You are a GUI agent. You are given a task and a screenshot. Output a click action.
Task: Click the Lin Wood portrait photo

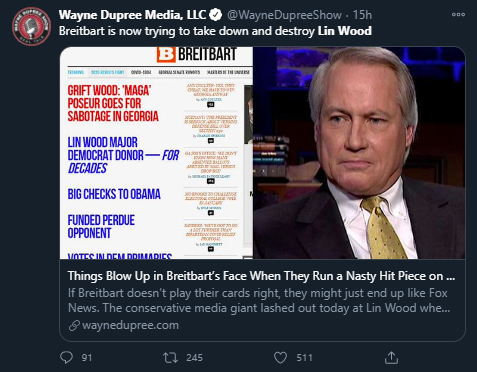[x=359, y=153]
